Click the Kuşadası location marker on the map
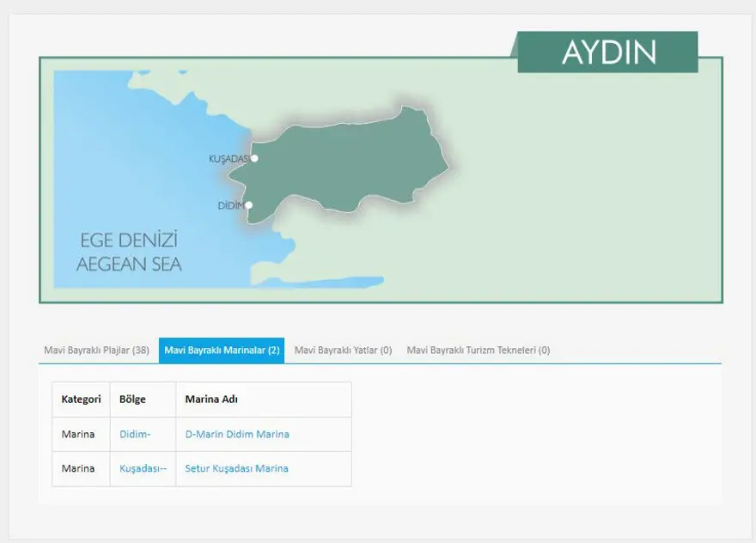 (x=253, y=158)
